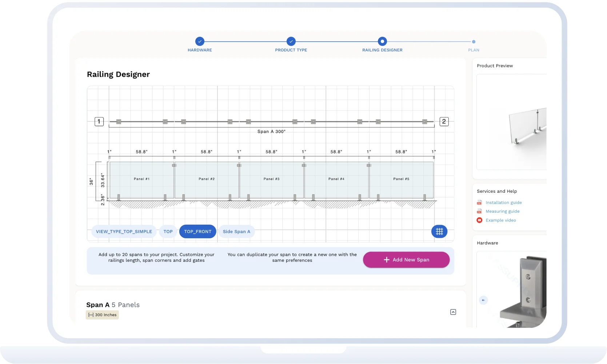607x364 pixels.
Task: Open the Measuring guide link
Action: pos(503,211)
